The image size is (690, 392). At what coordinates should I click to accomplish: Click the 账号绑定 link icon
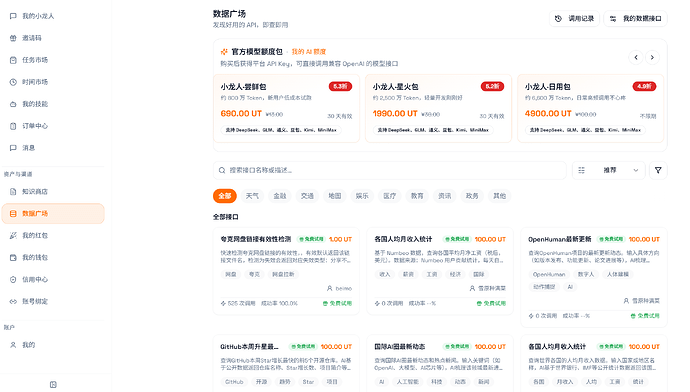point(13,301)
